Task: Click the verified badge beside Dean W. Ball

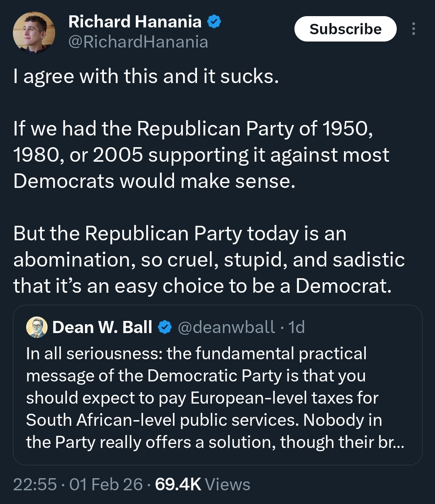Action: pos(165,327)
